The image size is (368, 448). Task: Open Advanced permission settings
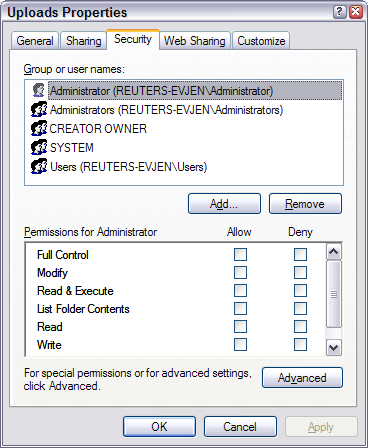pyautogui.click(x=302, y=378)
